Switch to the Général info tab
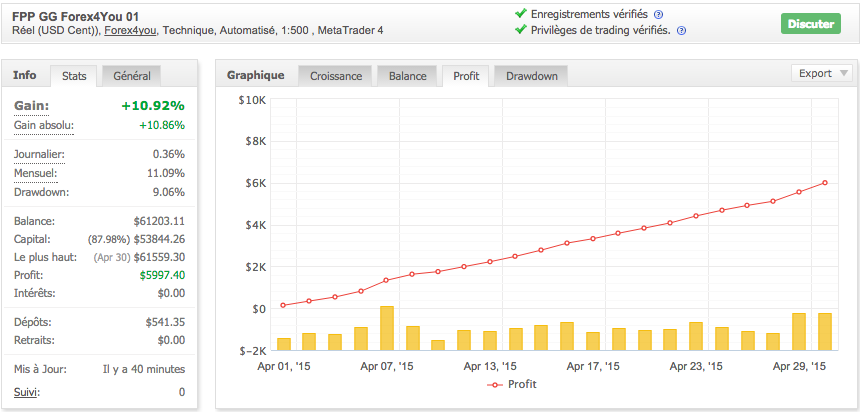Image resolution: width=860 pixels, height=412 pixels. 132,76
